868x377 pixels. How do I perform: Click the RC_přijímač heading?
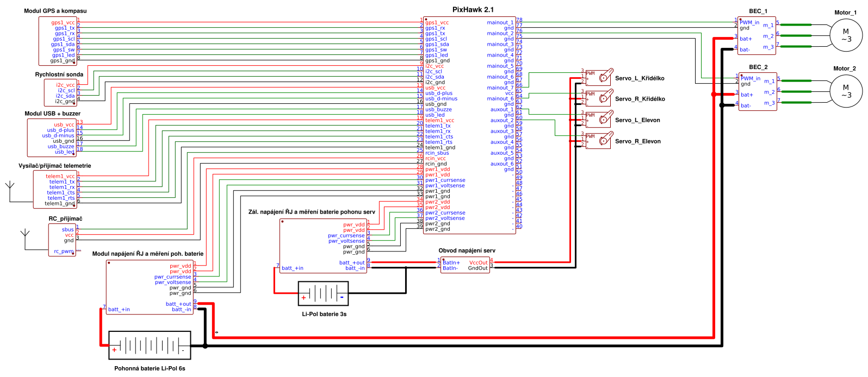coord(65,219)
